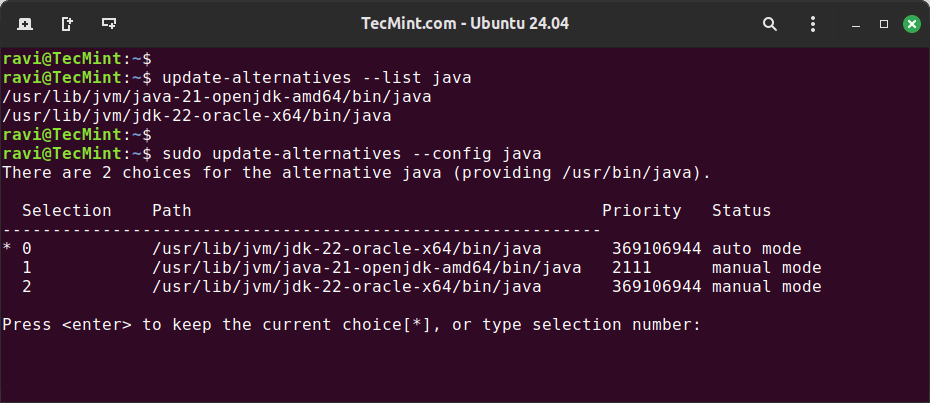The image size is (930, 403).
Task: Click the new-document plus icon in the title bar
Action: [x=66, y=23]
